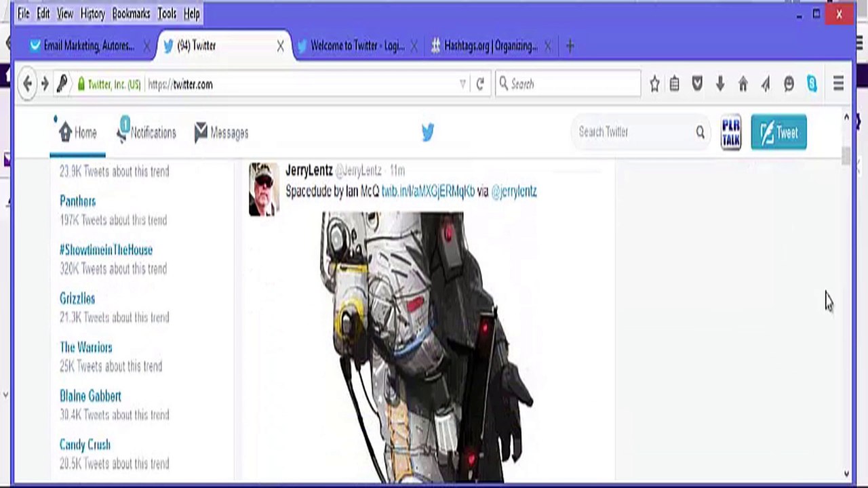Image resolution: width=868 pixels, height=488 pixels.
Task: Click '320K Tweets about this trend' text
Action: pyautogui.click(x=113, y=269)
